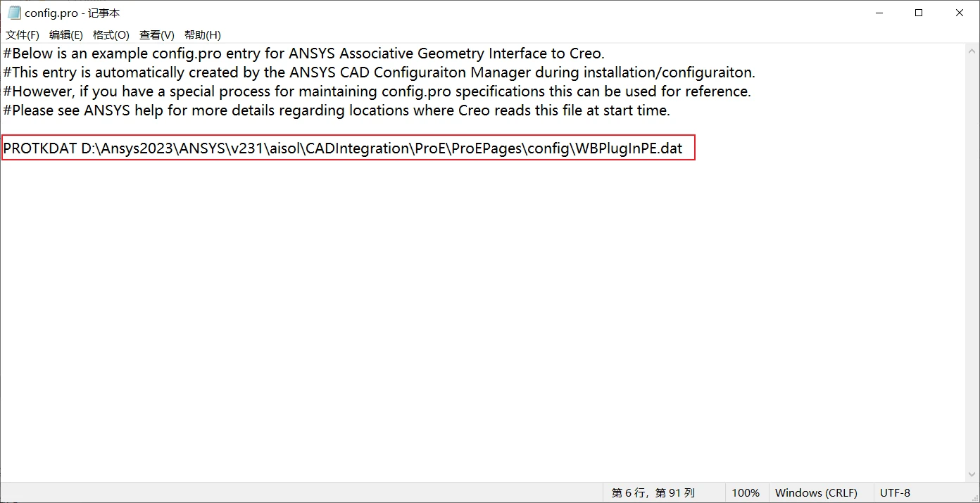Maximize the config.pro Notepad window

(x=919, y=13)
